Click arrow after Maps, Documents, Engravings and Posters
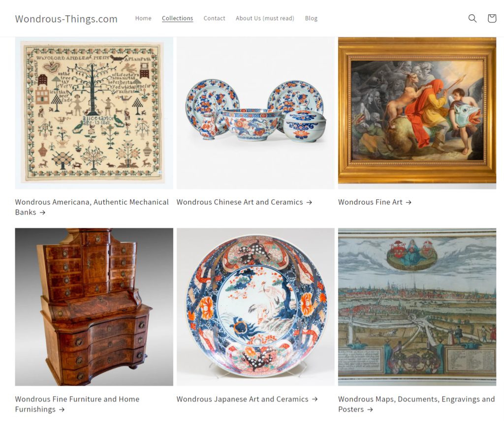 (370, 409)
